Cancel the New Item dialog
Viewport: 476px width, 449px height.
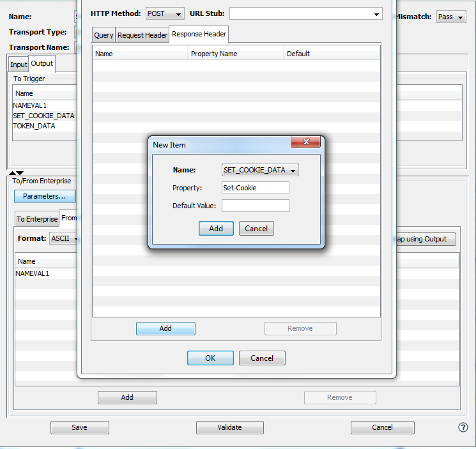click(x=256, y=229)
